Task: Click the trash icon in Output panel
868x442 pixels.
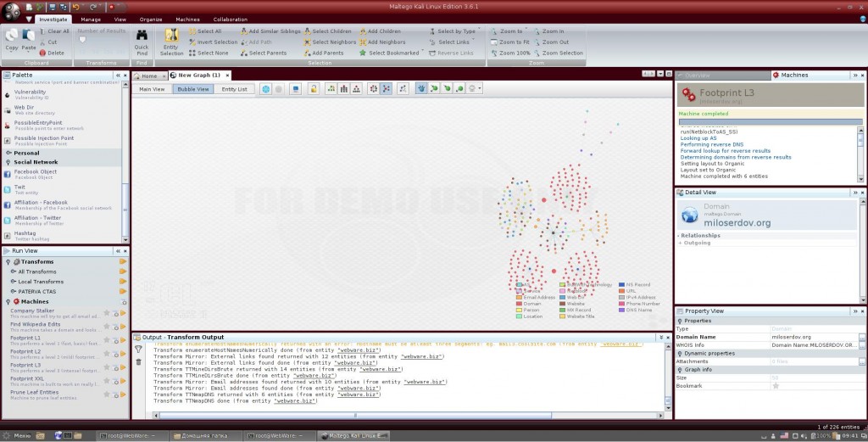Action: (138, 362)
